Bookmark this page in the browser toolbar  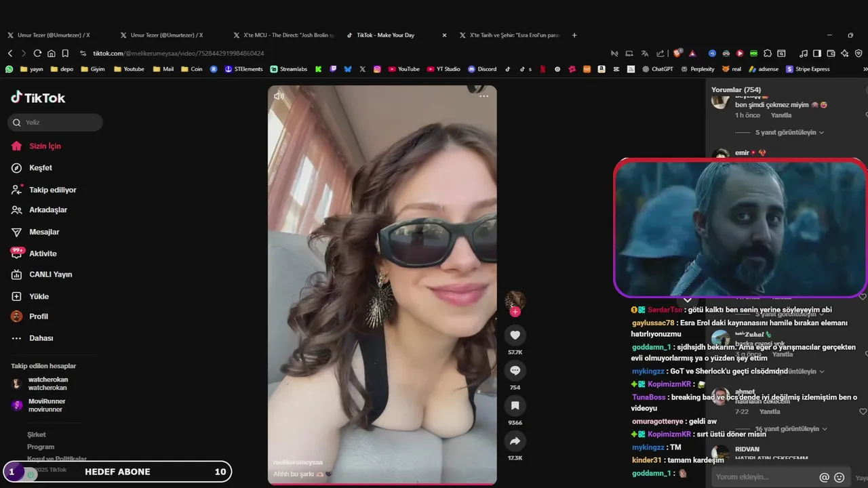(65, 53)
